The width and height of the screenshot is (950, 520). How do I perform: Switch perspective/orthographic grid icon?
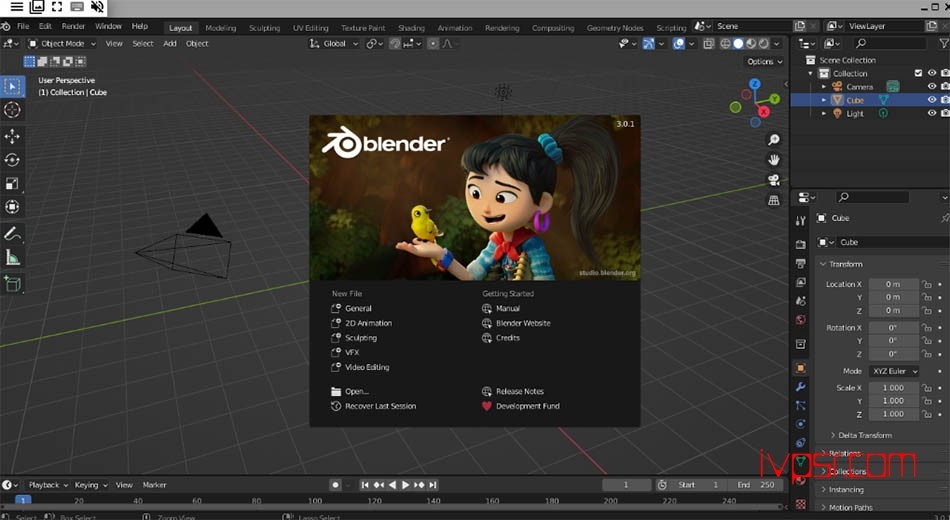pyautogui.click(x=774, y=200)
